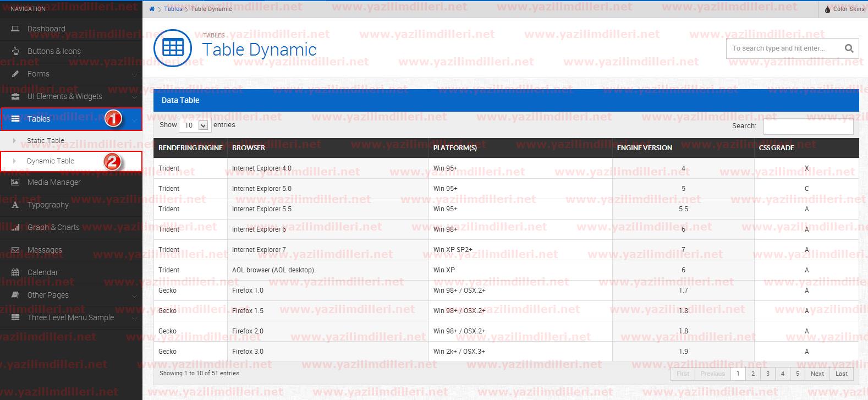Click the Media Manager picture icon
The image size is (868, 400).
[x=15, y=182]
